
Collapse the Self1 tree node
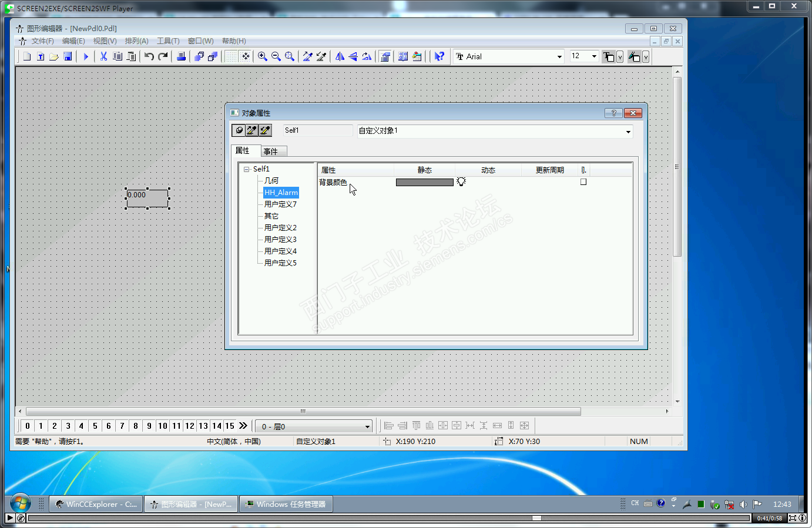click(x=247, y=169)
